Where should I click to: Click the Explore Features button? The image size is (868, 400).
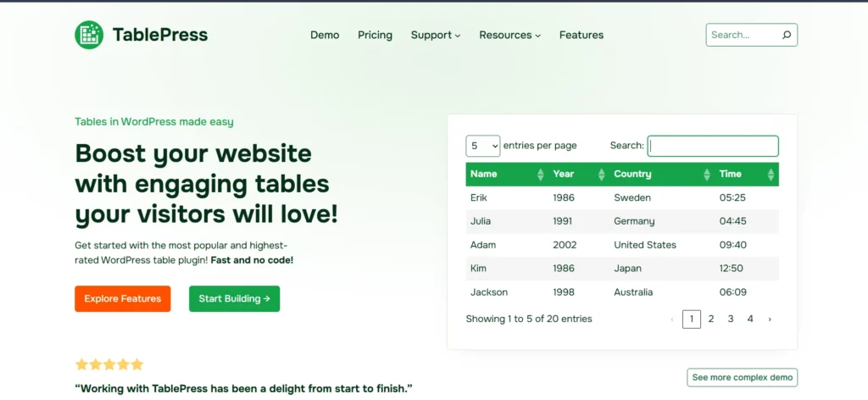point(122,299)
